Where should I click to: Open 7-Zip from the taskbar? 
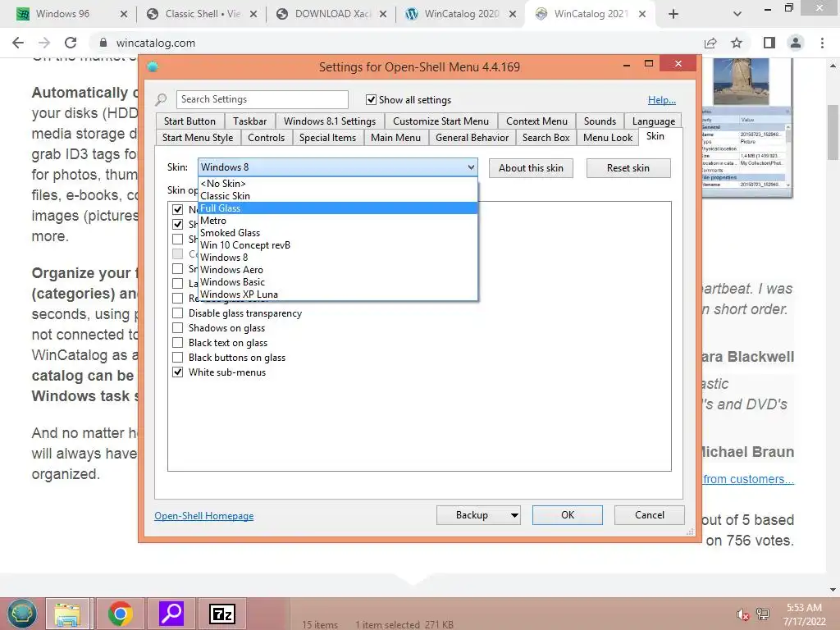222,614
